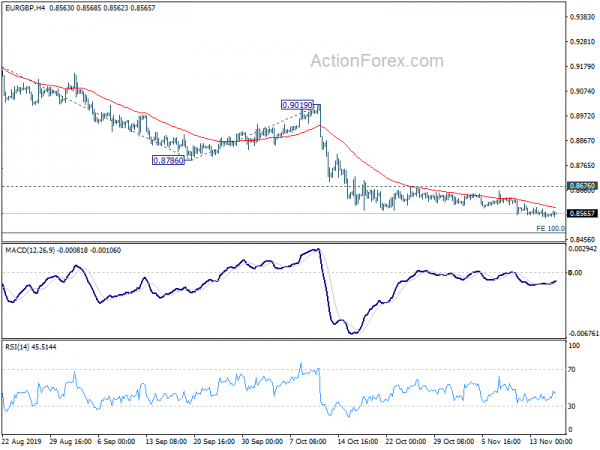Click the 0.88670 price axis value

(x=582, y=141)
